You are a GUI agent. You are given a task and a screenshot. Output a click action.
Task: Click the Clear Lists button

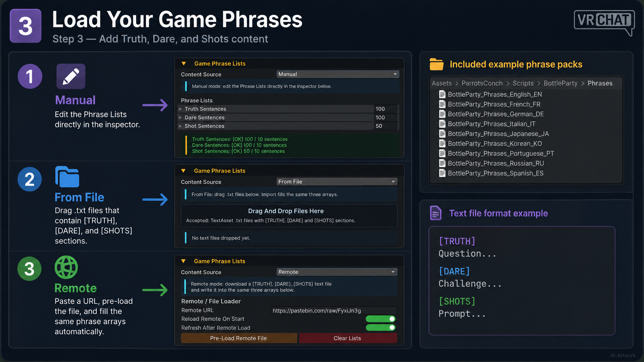[x=348, y=338]
